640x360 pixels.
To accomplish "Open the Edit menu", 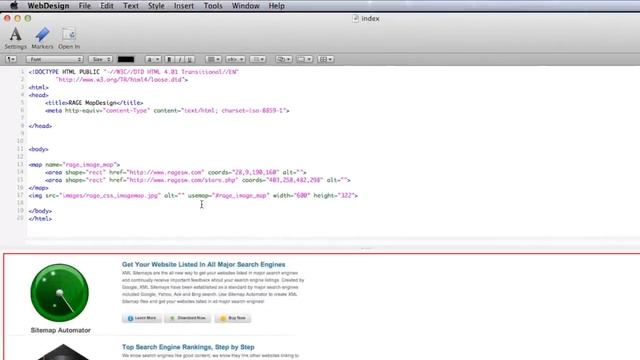I will click(107, 6).
